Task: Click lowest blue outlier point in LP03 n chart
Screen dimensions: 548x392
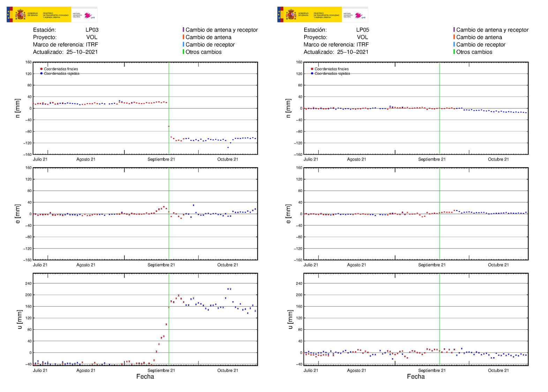Action: tap(228, 147)
